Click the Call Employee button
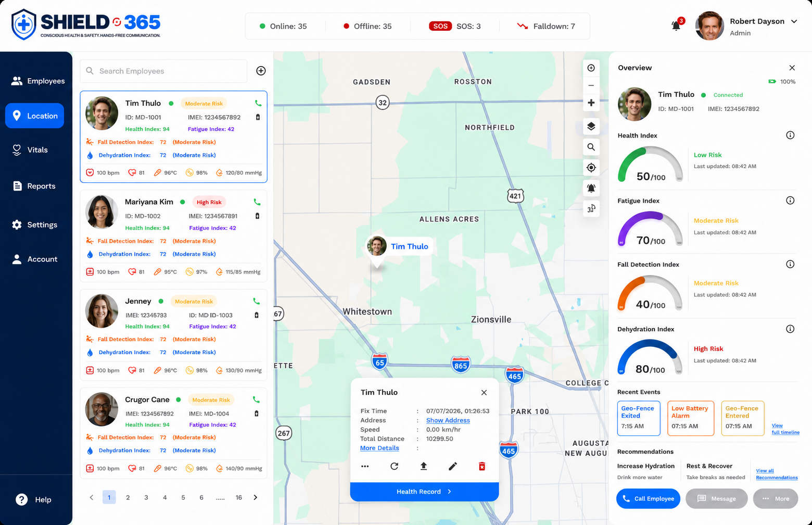Image resolution: width=812 pixels, height=525 pixels. 648,498
